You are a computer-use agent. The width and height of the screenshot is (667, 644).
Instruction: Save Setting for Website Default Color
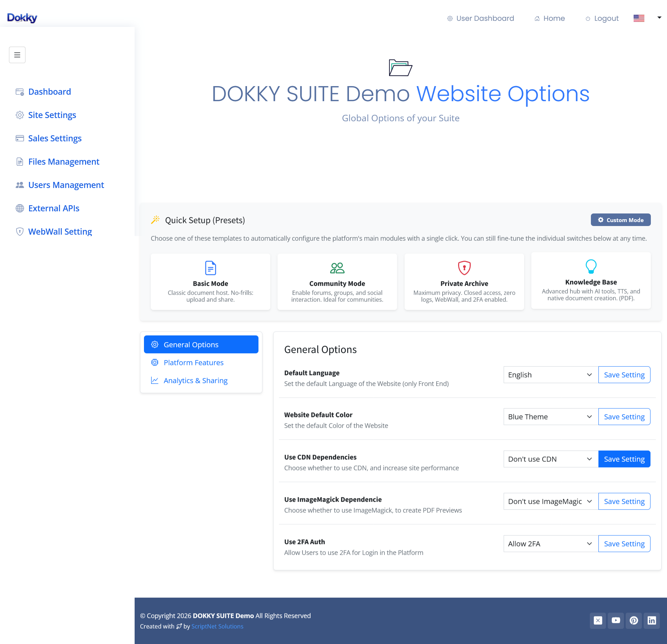click(624, 417)
